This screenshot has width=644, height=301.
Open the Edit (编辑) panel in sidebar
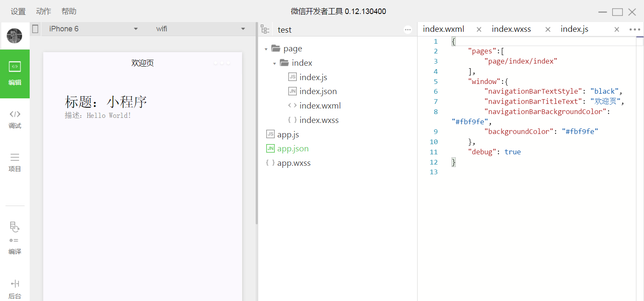15,74
